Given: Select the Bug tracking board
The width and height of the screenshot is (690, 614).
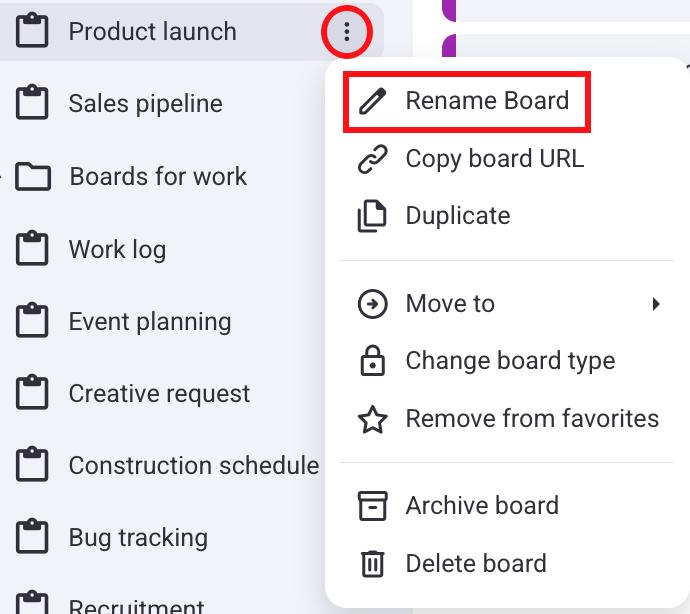Looking at the screenshot, I should [138, 538].
